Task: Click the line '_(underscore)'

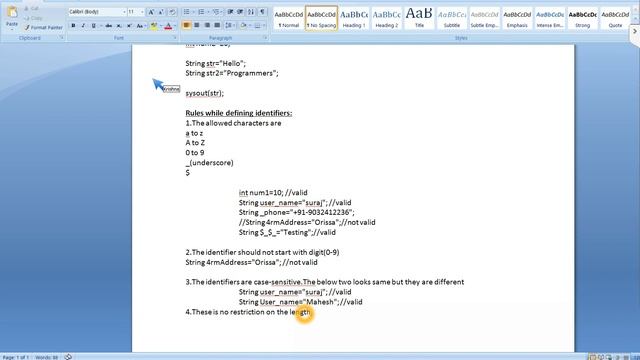Action: [x=209, y=162]
